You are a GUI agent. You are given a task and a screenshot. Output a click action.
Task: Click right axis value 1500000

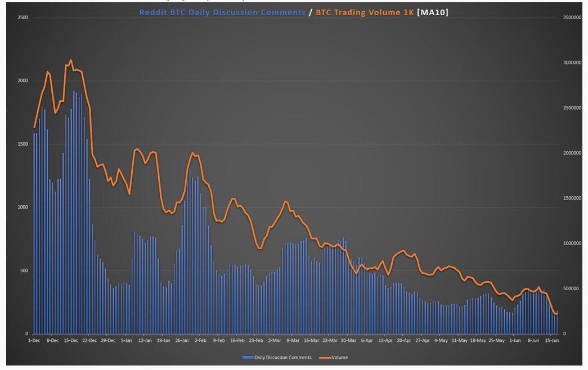click(572, 198)
